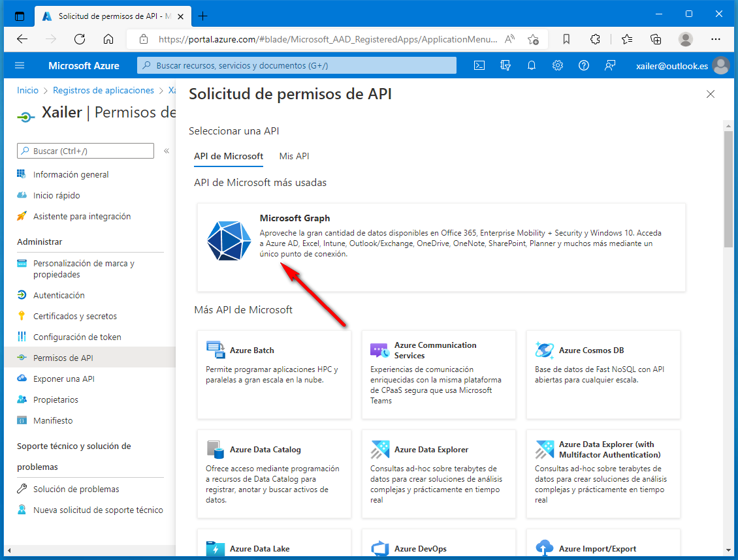Open the browser Extensions puzzle icon

595,39
